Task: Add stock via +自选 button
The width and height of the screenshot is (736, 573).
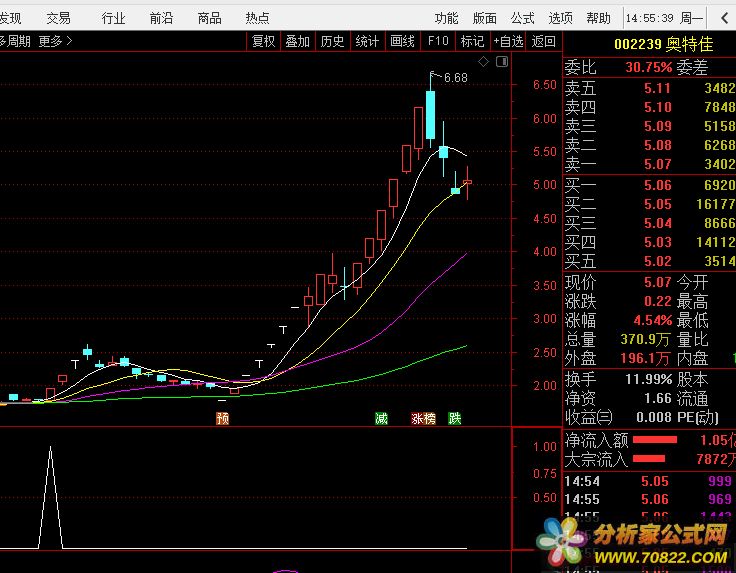Action: (508, 41)
